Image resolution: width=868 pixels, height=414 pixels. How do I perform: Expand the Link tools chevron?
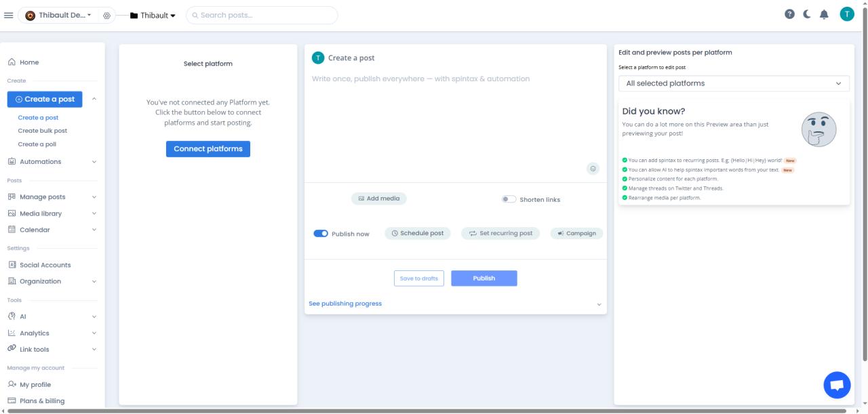tap(94, 349)
